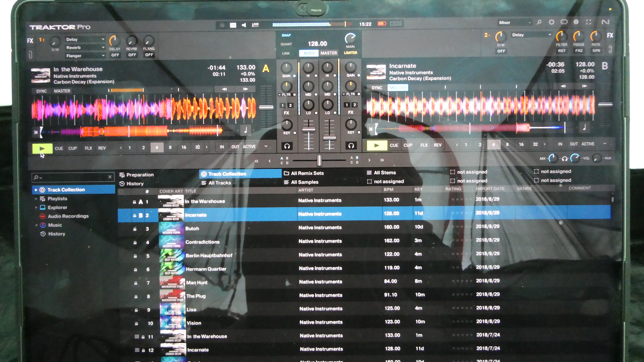Click Deck A CUE button
Image resolution: width=644 pixels, height=362 pixels.
[x=59, y=148]
